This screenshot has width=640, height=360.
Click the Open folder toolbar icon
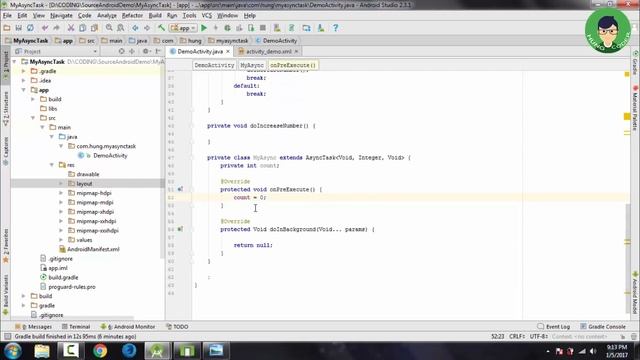click(x=7, y=28)
